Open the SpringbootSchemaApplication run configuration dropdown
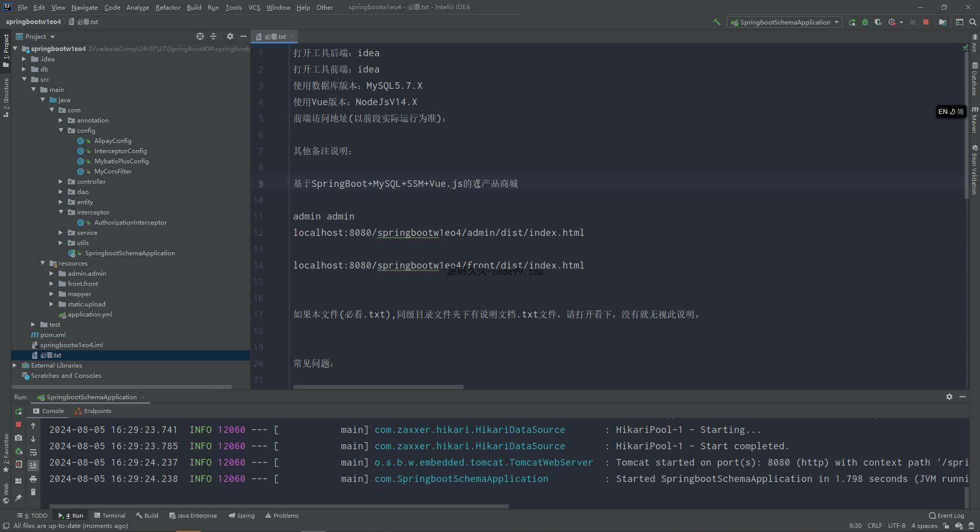Image resolution: width=980 pixels, height=532 pixels. pyautogui.click(x=785, y=22)
